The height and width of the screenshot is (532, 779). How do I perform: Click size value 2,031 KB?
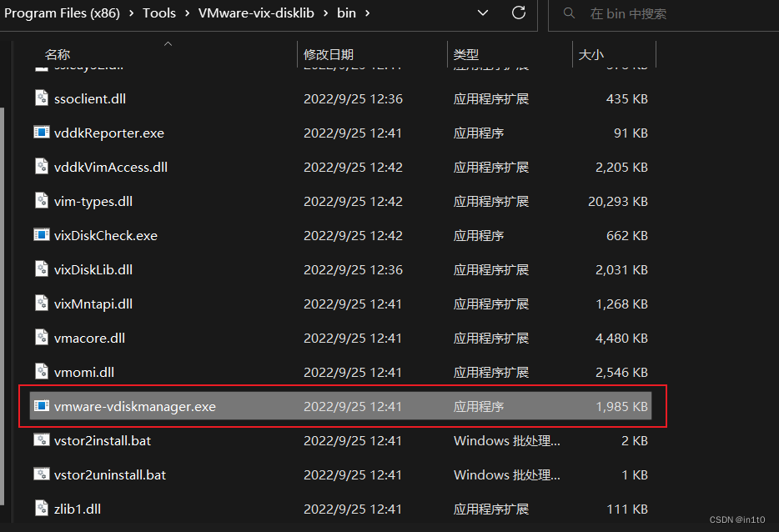(x=621, y=269)
